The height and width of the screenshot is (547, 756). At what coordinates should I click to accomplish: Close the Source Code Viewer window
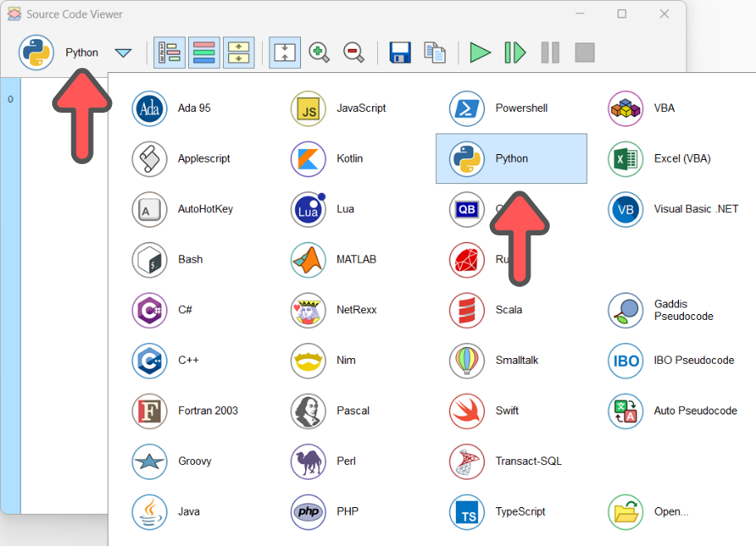(664, 14)
